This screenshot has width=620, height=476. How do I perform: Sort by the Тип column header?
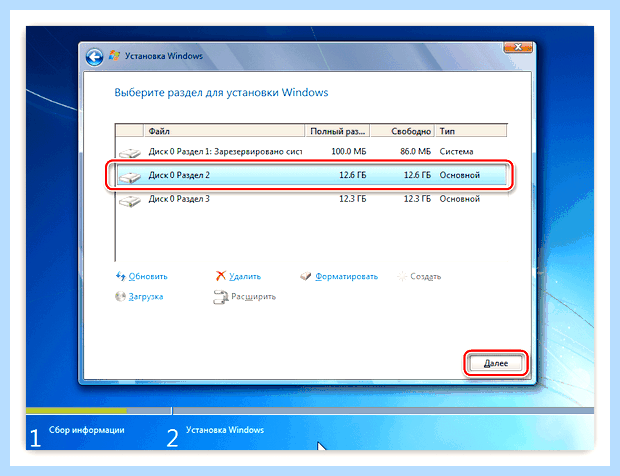(471, 131)
